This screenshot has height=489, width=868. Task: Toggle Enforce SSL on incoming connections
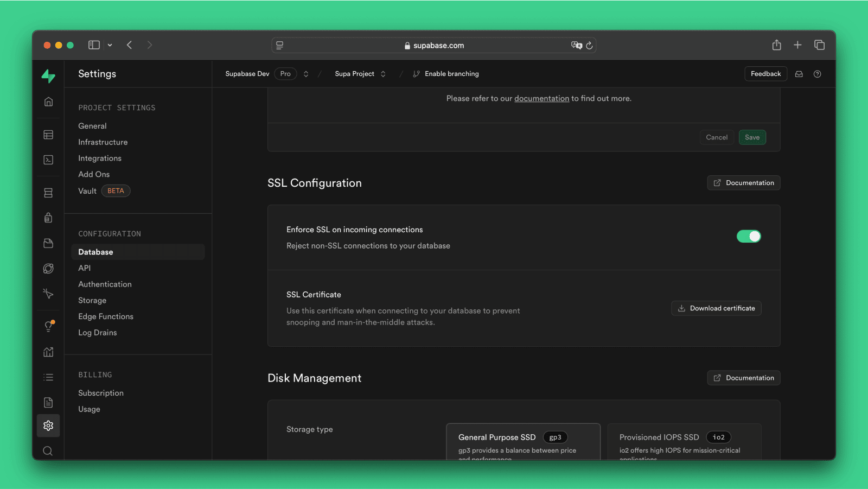coord(749,236)
